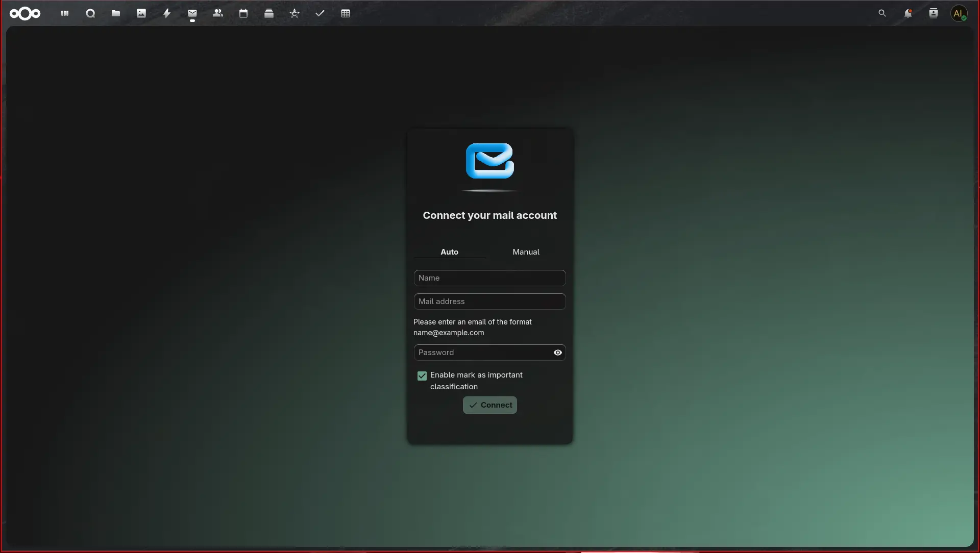Open the Photos app icon
The image size is (980, 553).
141,13
